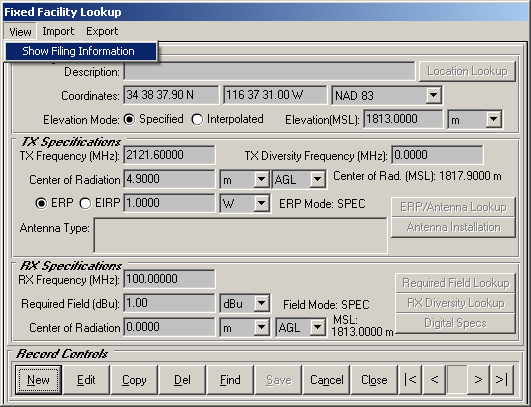This screenshot has width=531, height=407.
Task: Select the Interpolated elevation mode
Action: [197, 120]
